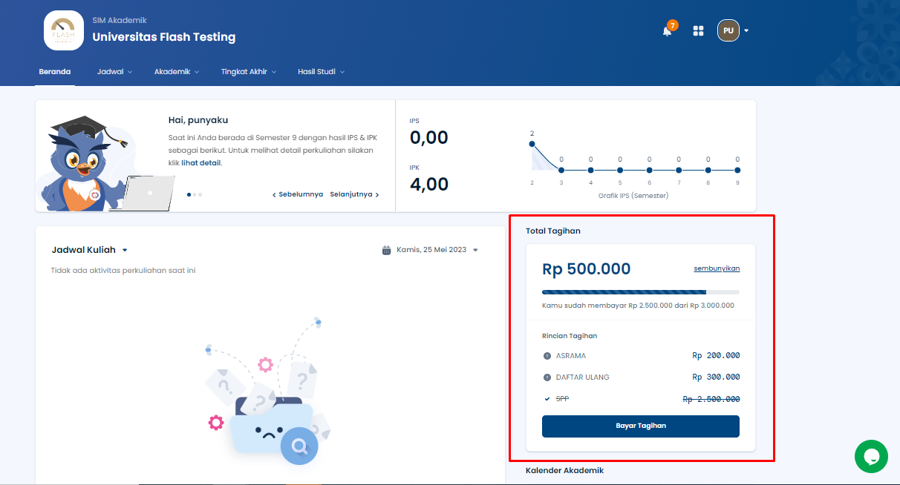Click semester 2 point on IPS graph
The width and height of the screenshot is (900, 485).
tap(532, 144)
